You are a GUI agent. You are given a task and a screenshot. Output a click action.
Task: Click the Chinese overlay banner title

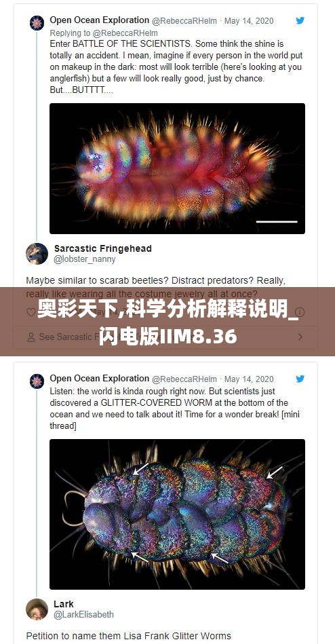click(167, 322)
